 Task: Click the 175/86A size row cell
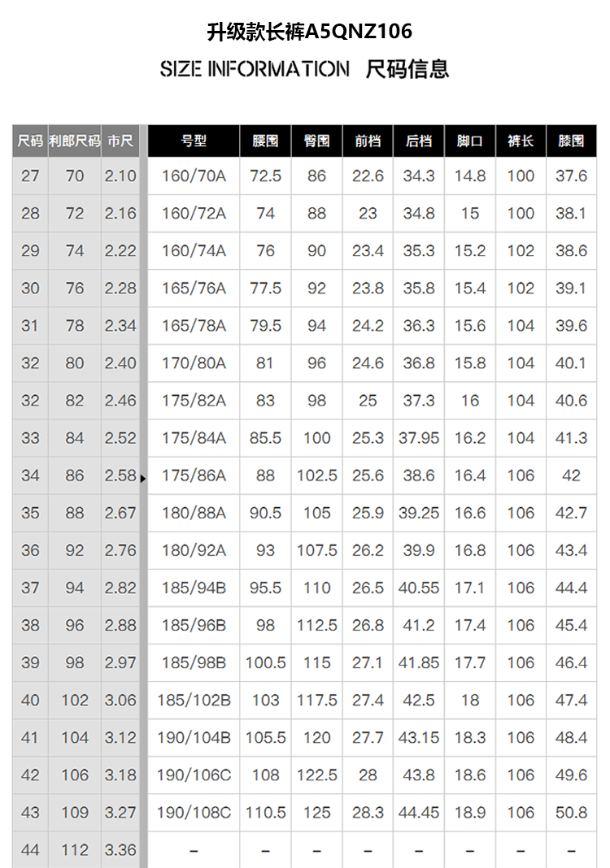pos(194,475)
